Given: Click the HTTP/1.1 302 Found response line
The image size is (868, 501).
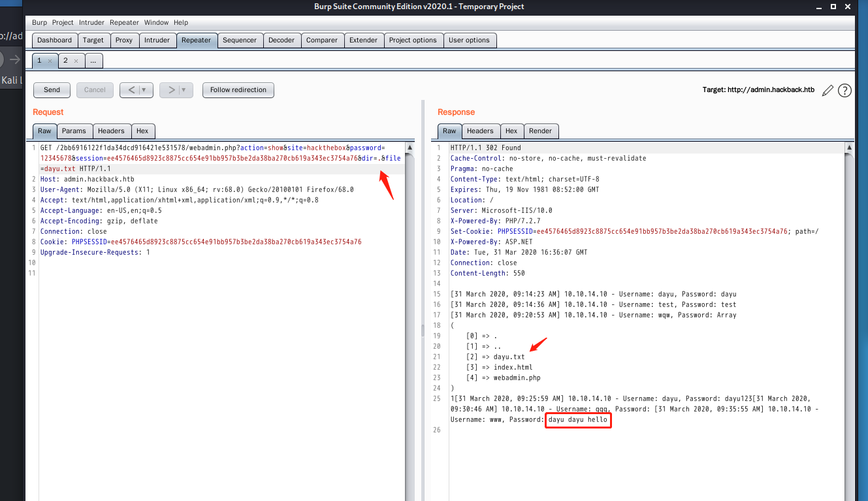Looking at the screenshot, I should pyautogui.click(x=486, y=148).
